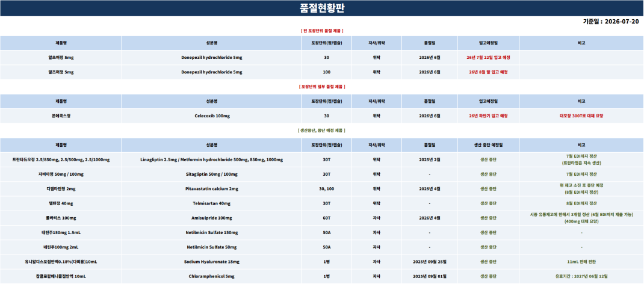Click the Pitavastatin calcium 2mg cell
Screen dimensions: 644x284
tap(212, 189)
